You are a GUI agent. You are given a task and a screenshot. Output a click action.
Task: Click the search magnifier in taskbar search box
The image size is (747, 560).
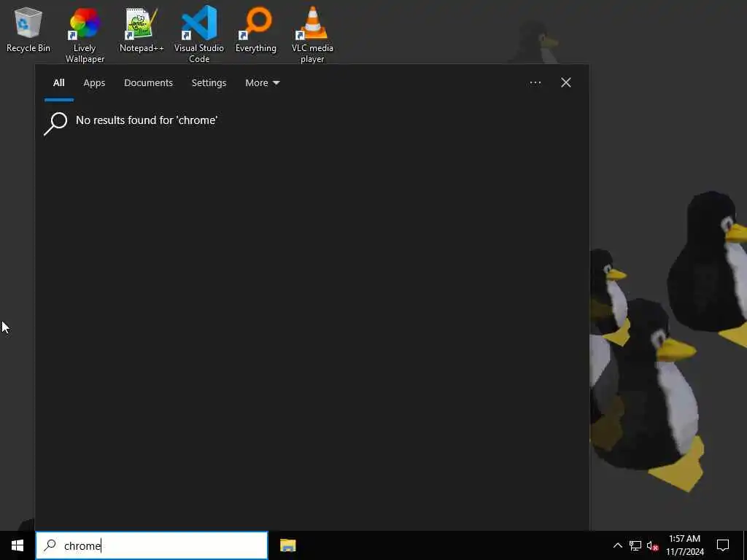50,545
